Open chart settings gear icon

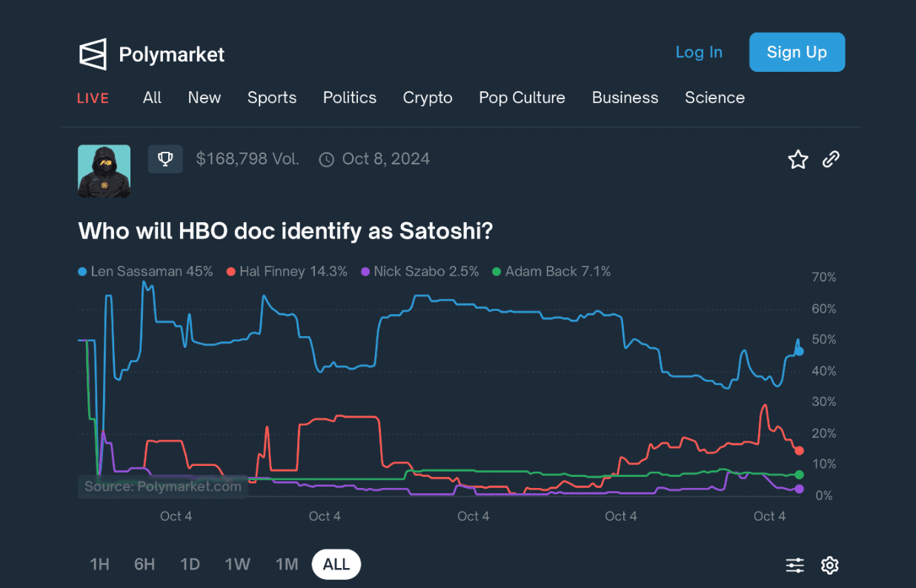click(x=830, y=566)
